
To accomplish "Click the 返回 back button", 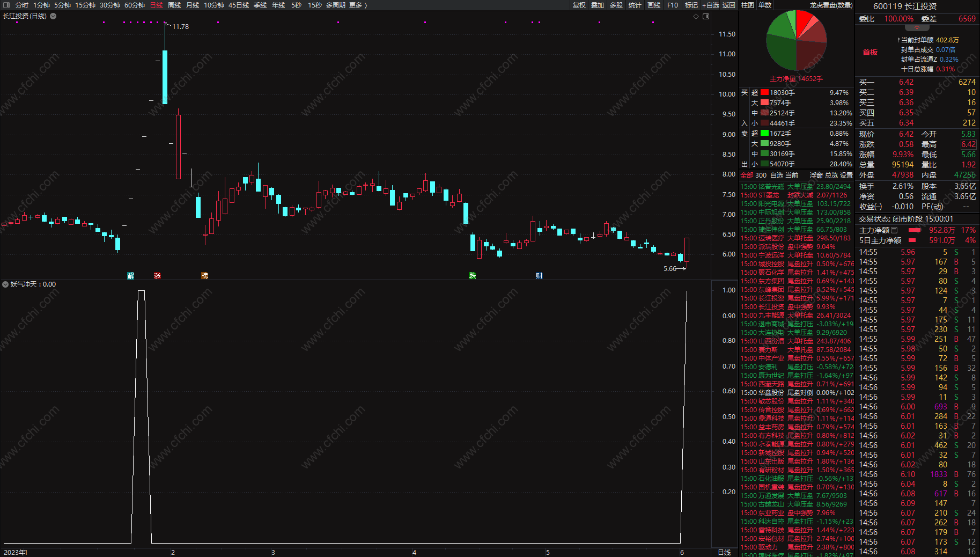I will pos(729,5).
